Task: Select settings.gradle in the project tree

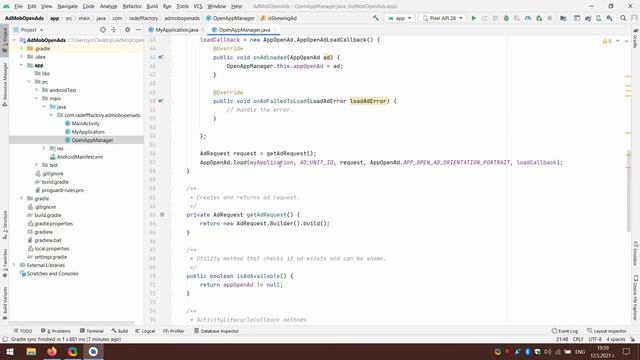Action: [50, 257]
